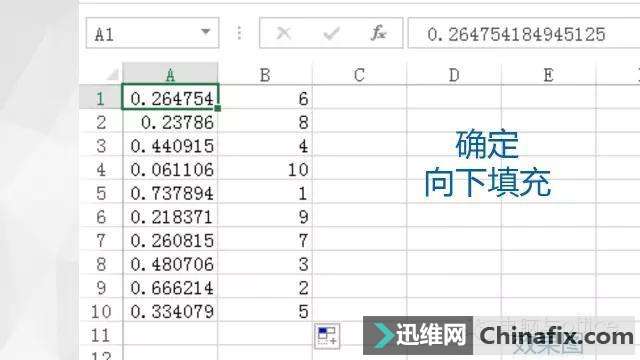Click the Cancel X icon in formula bar
Image resolution: width=640 pixels, height=360 pixels.
(x=284, y=33)
